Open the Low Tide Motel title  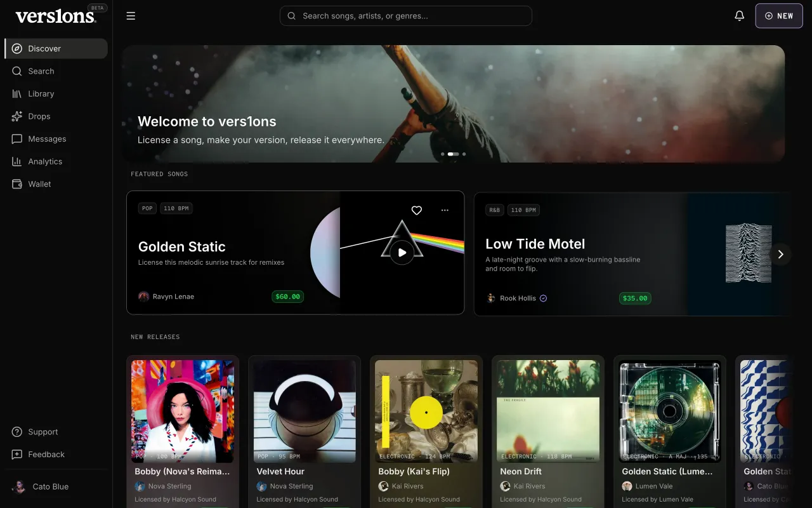535,244
